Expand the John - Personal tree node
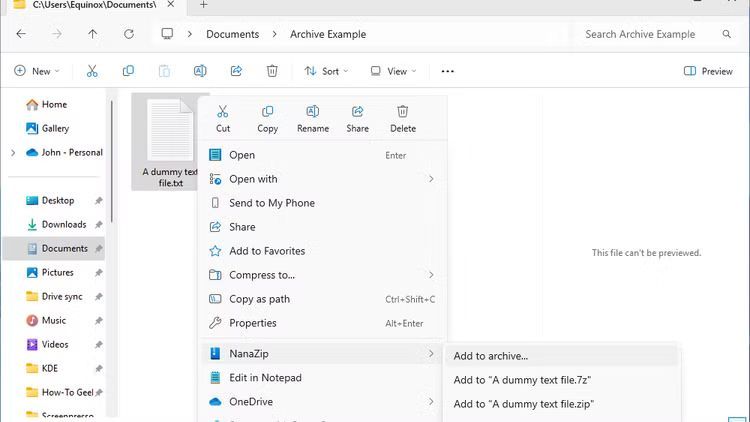This screenshot has width=750, height=422. coord(13,153)
